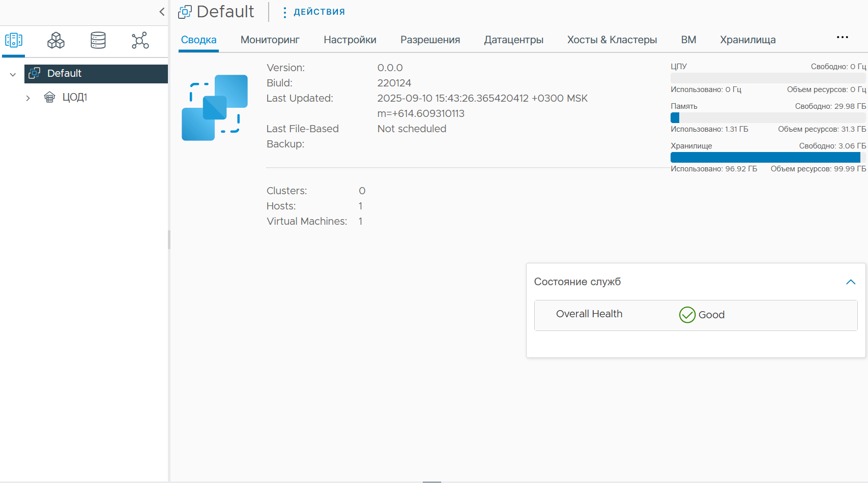
Task: Click the Хранилище usage progress bar
Action: [768, 158]
